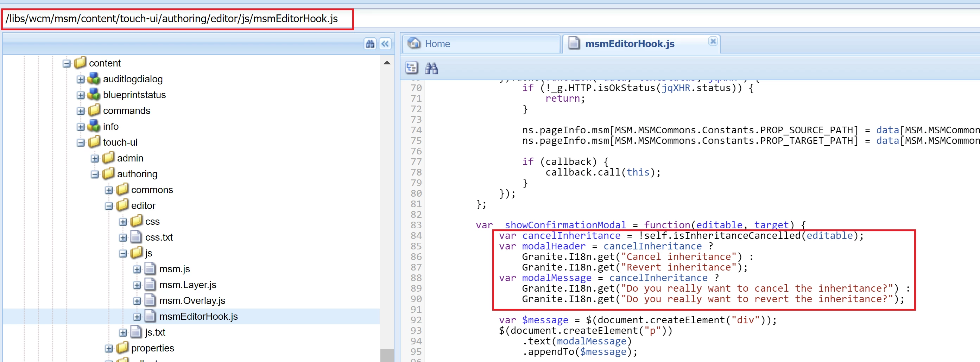Expand the msm.Overlay.js node

tap(137, 301)
